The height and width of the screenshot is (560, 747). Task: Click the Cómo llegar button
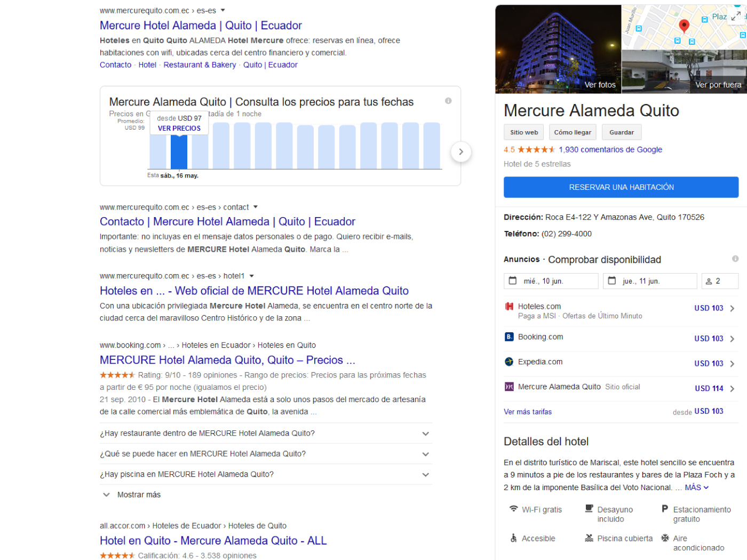click(573, 132)
